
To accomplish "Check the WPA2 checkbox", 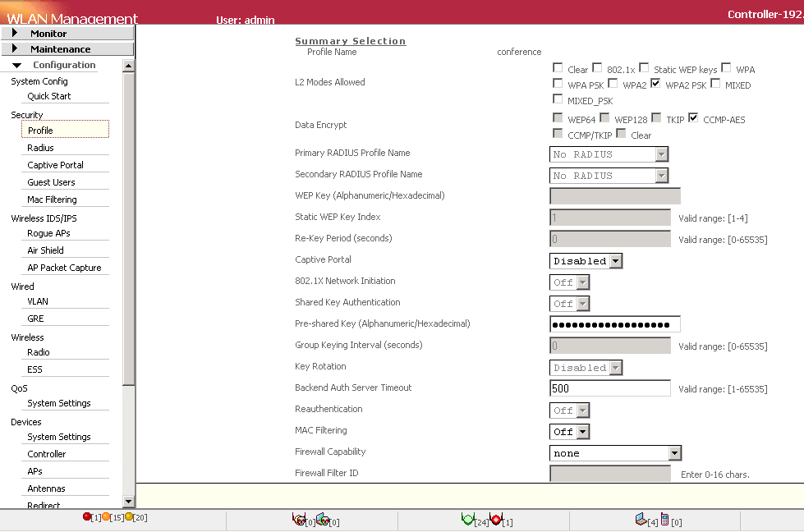I will 613,83.
